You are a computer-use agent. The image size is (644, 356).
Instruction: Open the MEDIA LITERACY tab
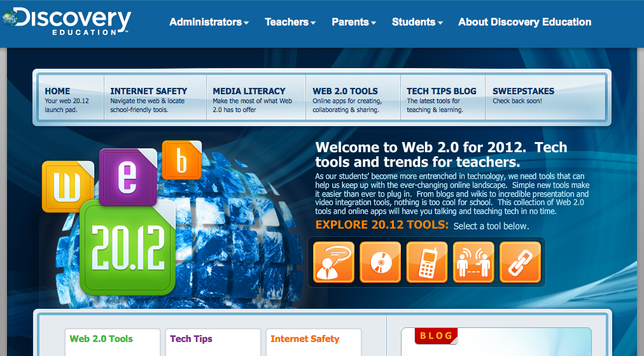pos(256,98)
